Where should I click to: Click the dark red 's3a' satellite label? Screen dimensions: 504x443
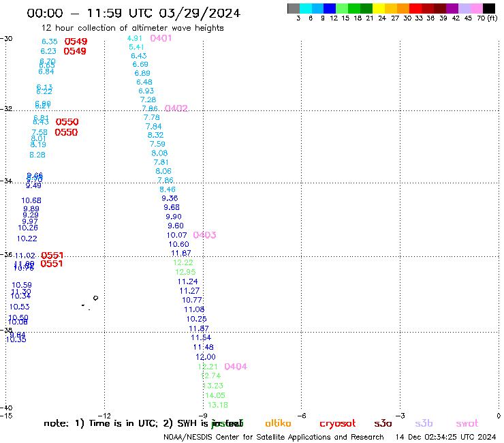coord(383,423)
